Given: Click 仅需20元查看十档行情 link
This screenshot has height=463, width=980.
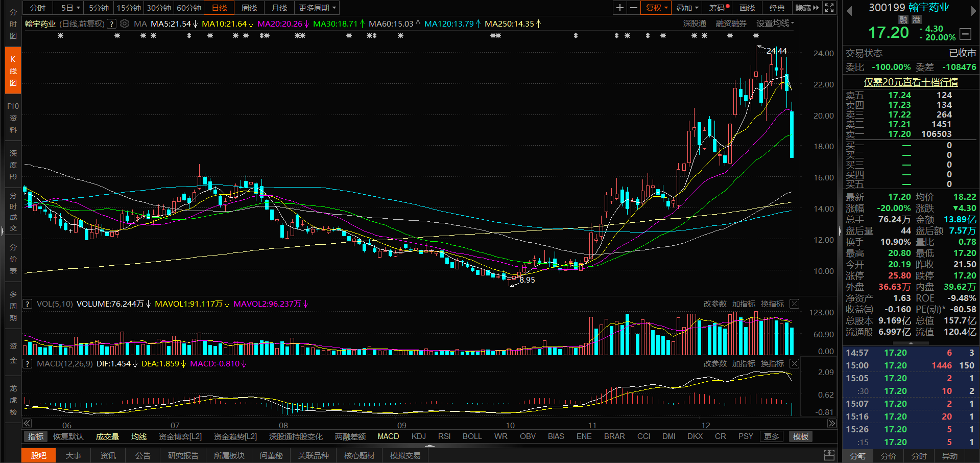Looking at the screenshot, I should (x=911, y=82).
